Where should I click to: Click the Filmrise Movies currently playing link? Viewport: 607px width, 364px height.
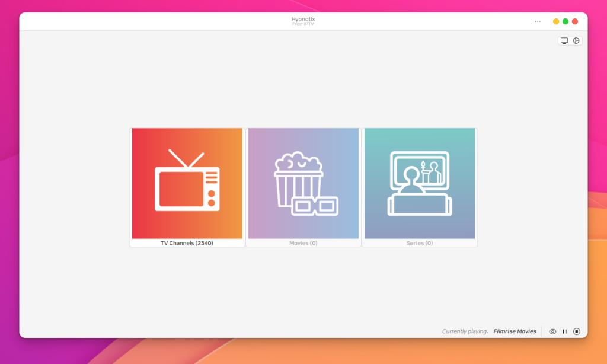[515, 331]
